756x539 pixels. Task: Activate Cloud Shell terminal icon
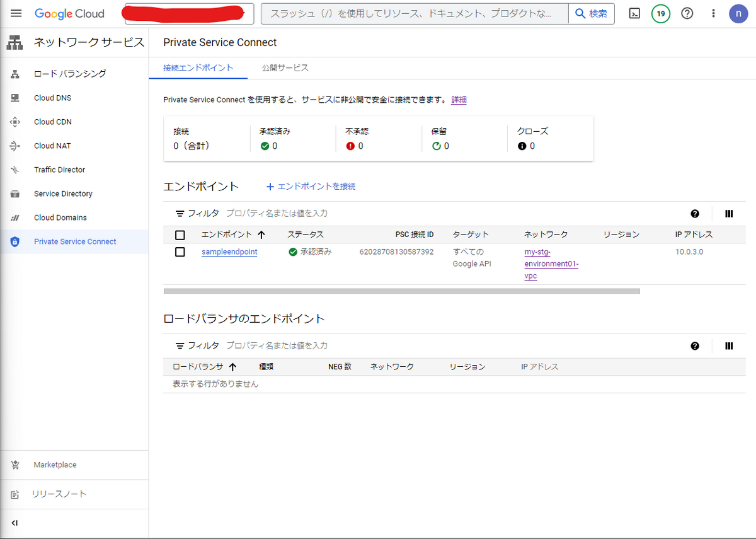[635, 13]
